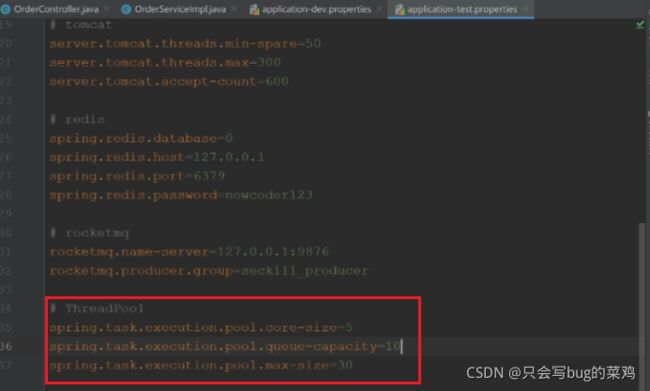Click the application-test.properties file icon
The image size is (650, 391).
(400, 9)
